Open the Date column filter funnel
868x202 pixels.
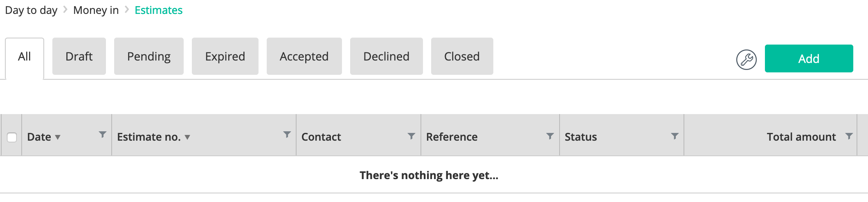[103, 135]
